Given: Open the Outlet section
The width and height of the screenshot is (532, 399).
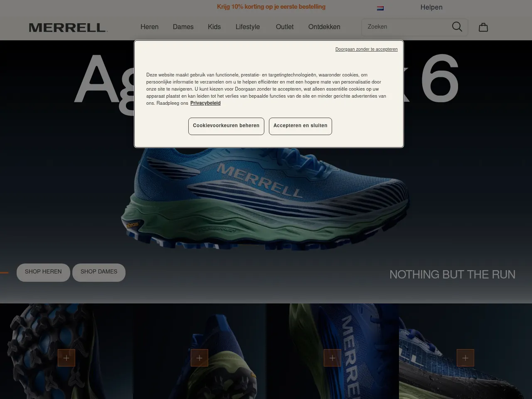Looking at the screenshot, I should 284,27.
